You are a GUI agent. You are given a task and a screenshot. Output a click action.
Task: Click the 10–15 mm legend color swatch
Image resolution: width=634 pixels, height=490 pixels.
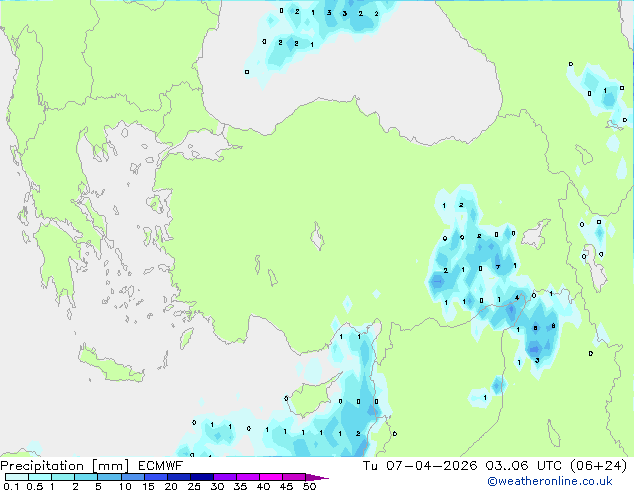[x=133, y=477]
